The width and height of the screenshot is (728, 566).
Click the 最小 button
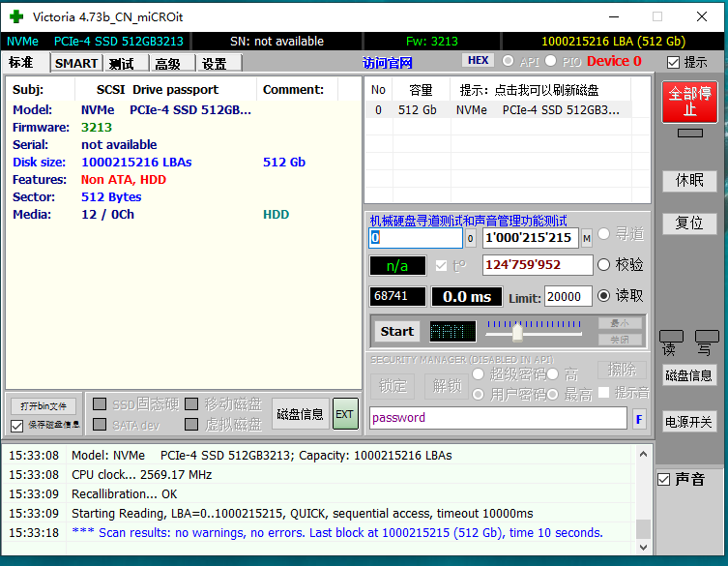[620, 322]
